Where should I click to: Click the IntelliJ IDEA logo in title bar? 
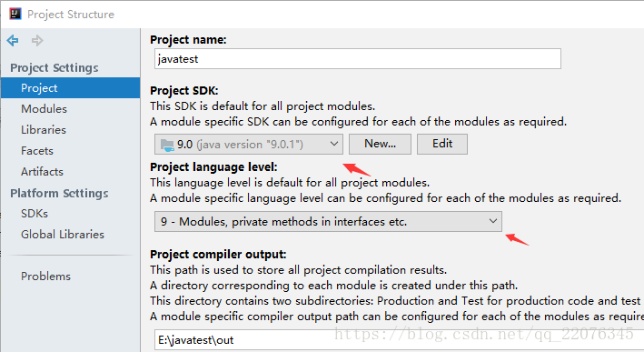15,14
